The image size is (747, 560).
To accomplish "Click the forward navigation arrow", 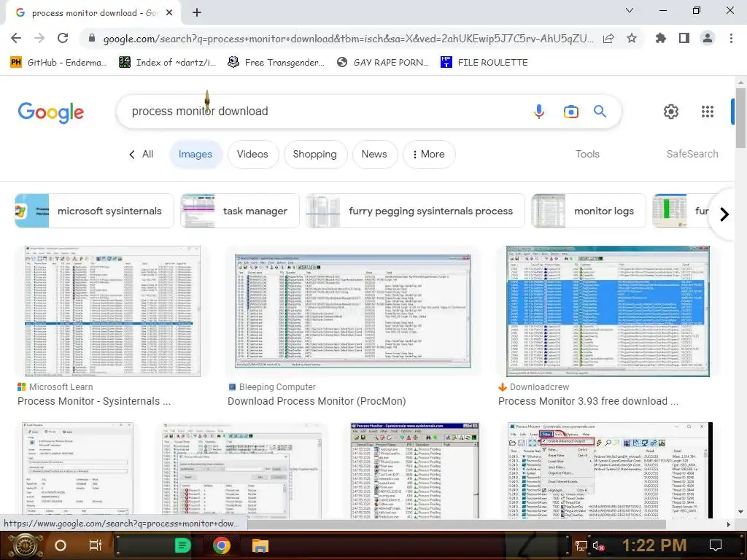I will [39, 38].
